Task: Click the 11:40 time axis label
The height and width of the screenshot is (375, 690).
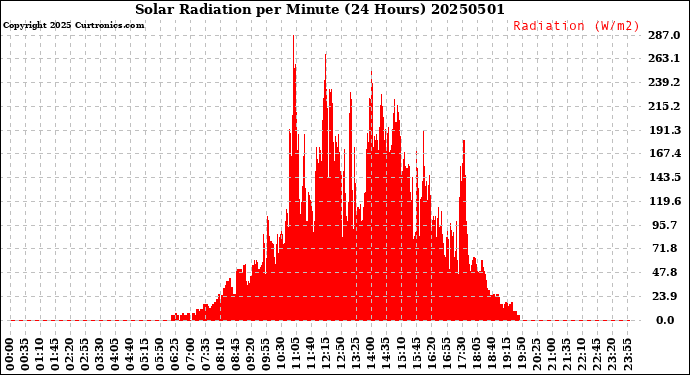Action: (x=311, y=355)
